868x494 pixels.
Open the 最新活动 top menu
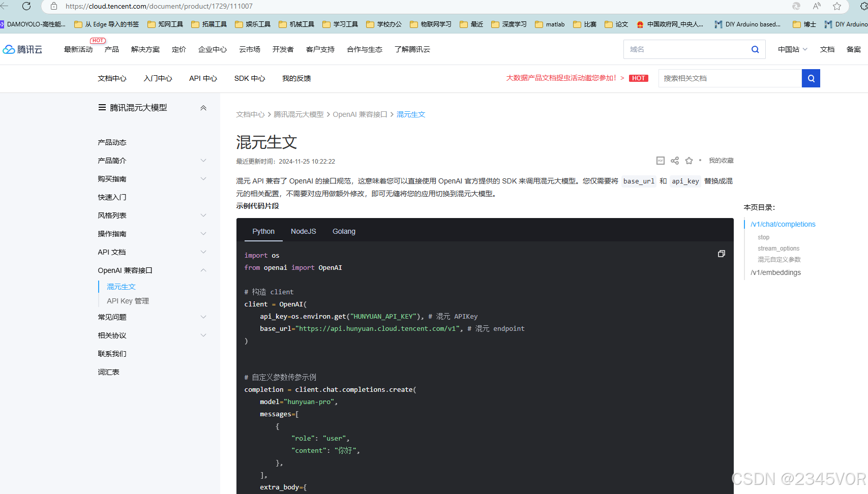tap(78, 49)
